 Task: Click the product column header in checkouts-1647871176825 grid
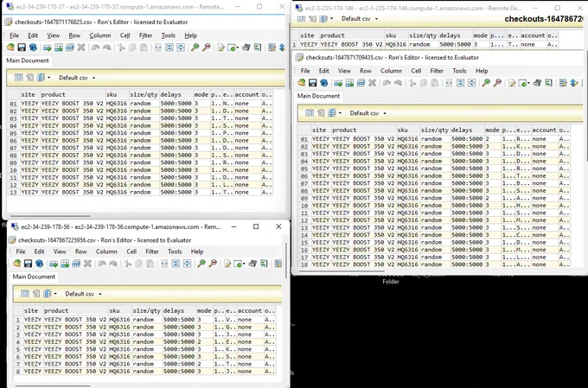click(x=73, y=94)
